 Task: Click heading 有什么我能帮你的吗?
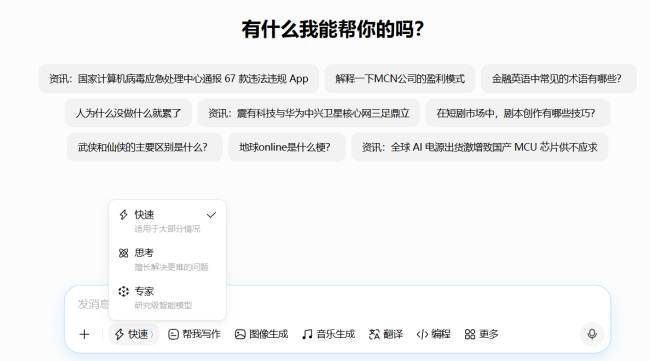pos(332,29)
